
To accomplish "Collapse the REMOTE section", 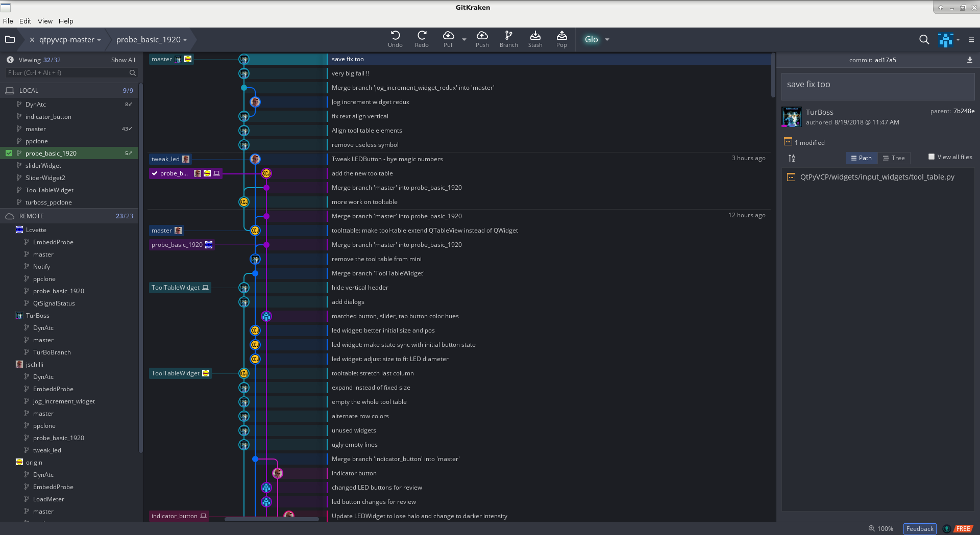I will pos(69,216).
